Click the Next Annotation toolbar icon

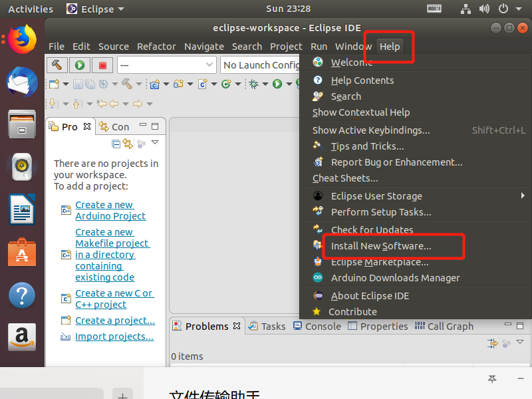(x=54, y=104)
